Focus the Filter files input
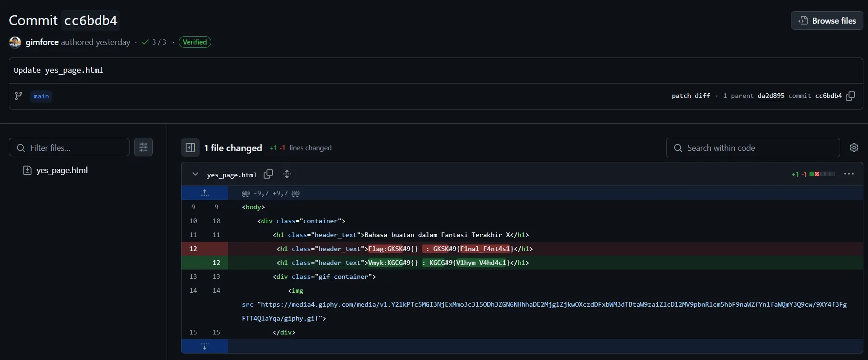The height and width of the screenshot is (360, 868). 69,148
